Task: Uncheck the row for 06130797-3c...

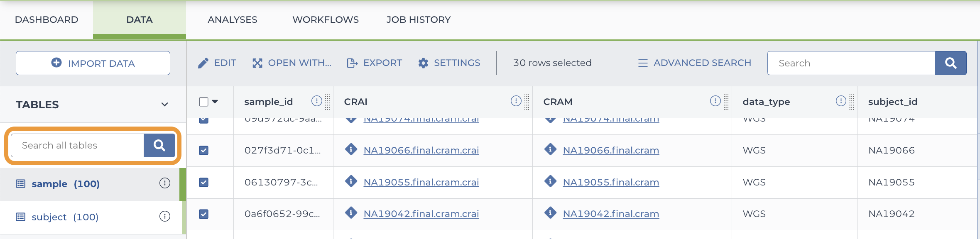Action: 203,182
